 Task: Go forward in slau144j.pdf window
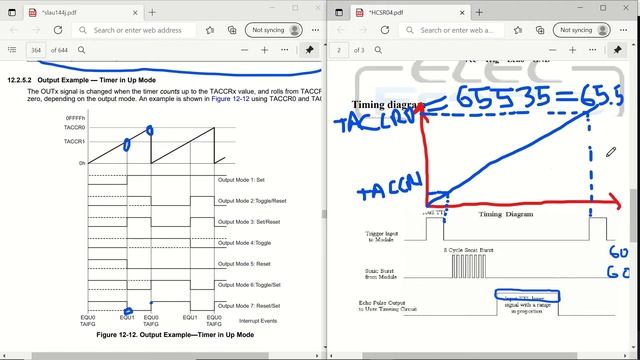(x=36, y=30)
